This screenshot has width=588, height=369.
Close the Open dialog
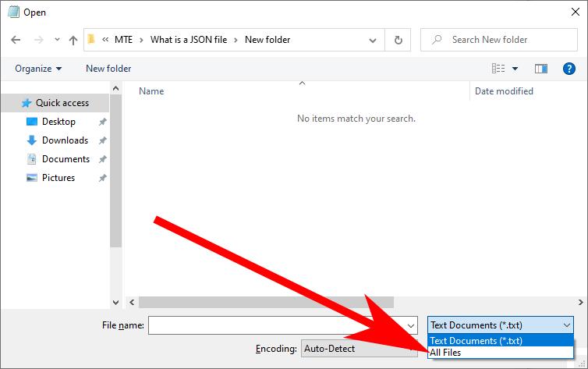pos(576,12)
